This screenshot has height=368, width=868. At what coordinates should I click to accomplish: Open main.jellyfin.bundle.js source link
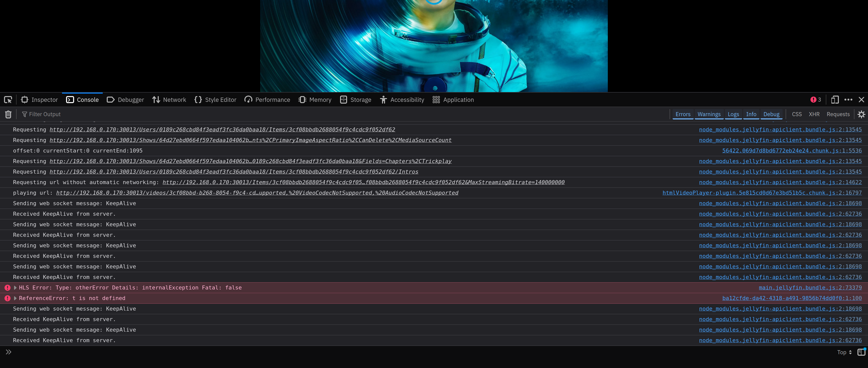click(x=810, y=288)
